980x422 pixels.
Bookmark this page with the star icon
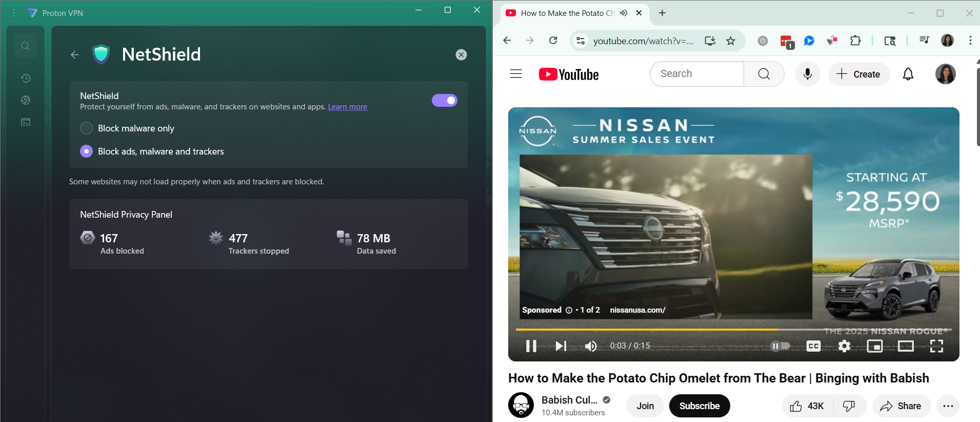731,41
